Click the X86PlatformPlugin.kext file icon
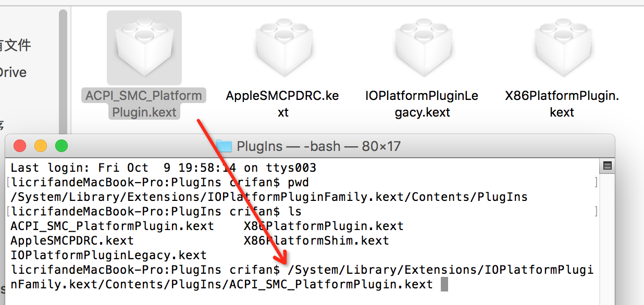This screenshot has height=305, width=644. click(562, 47)
